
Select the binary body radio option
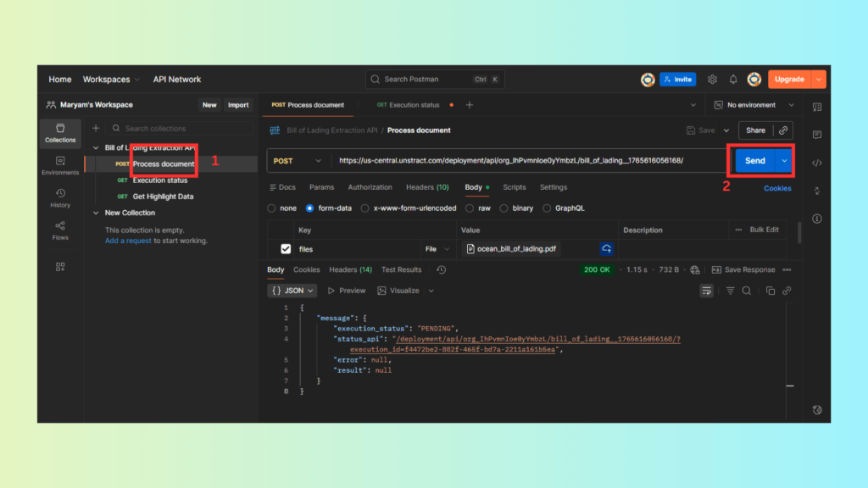[x=504, y=208]
